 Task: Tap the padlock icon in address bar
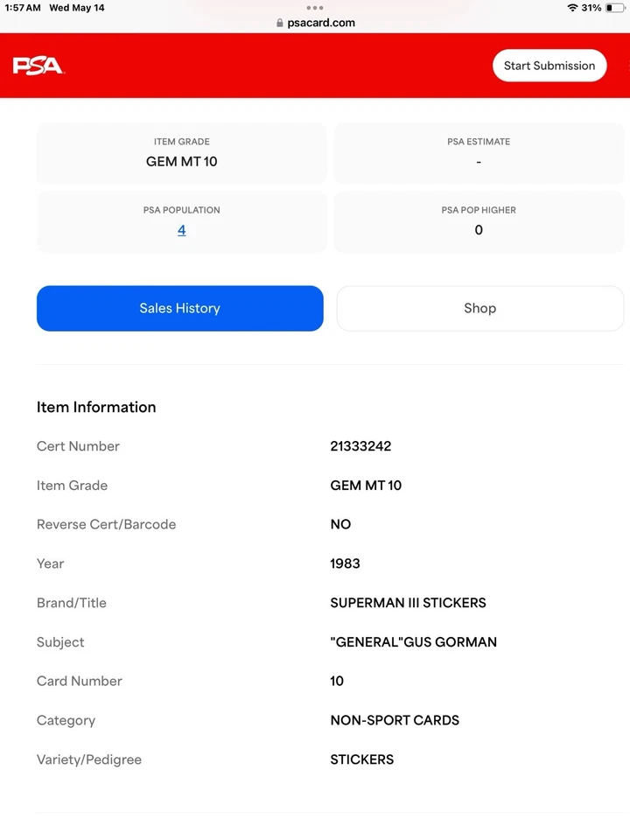coord(280,24)
